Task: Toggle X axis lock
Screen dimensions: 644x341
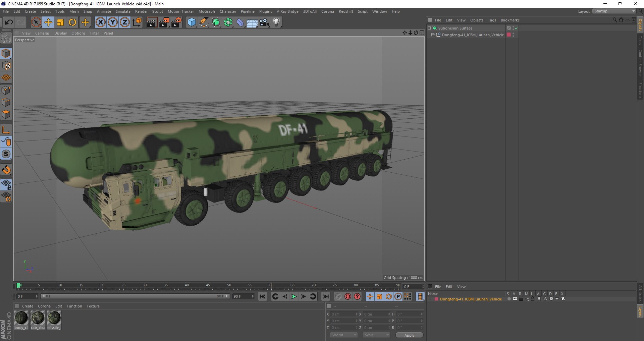Action: point(100,22)
